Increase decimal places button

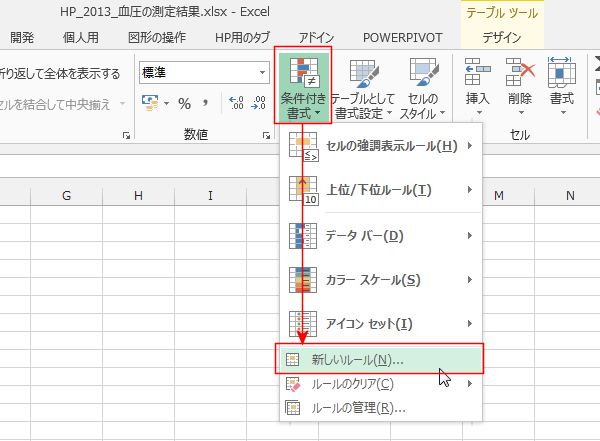click(236, 103)
